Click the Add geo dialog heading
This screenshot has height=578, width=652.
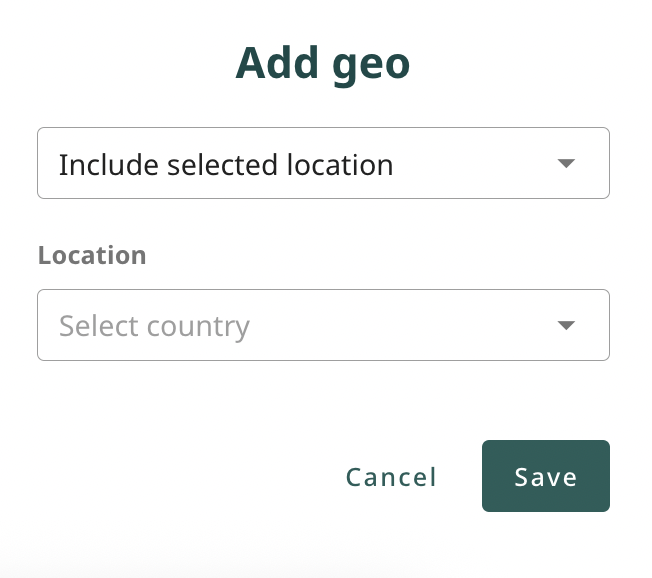(323, 64)
